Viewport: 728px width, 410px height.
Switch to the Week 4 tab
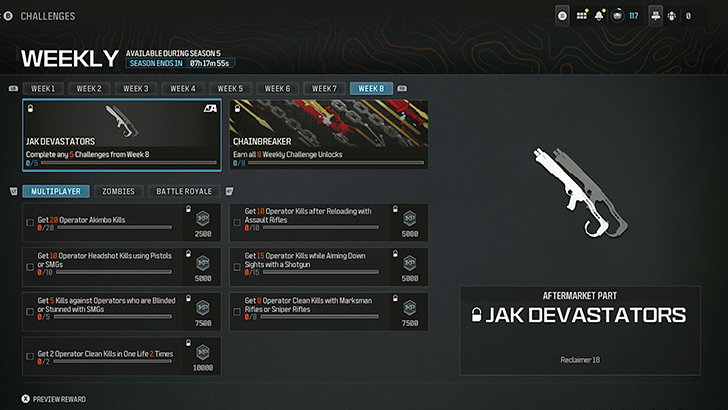(x=183, y=88)
